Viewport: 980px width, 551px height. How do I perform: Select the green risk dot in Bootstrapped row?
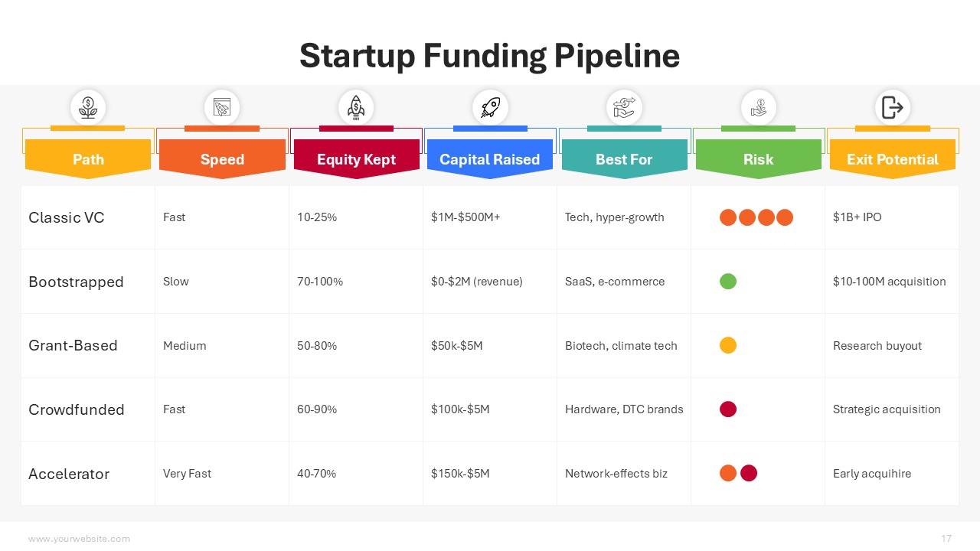[x=728, y=282]
